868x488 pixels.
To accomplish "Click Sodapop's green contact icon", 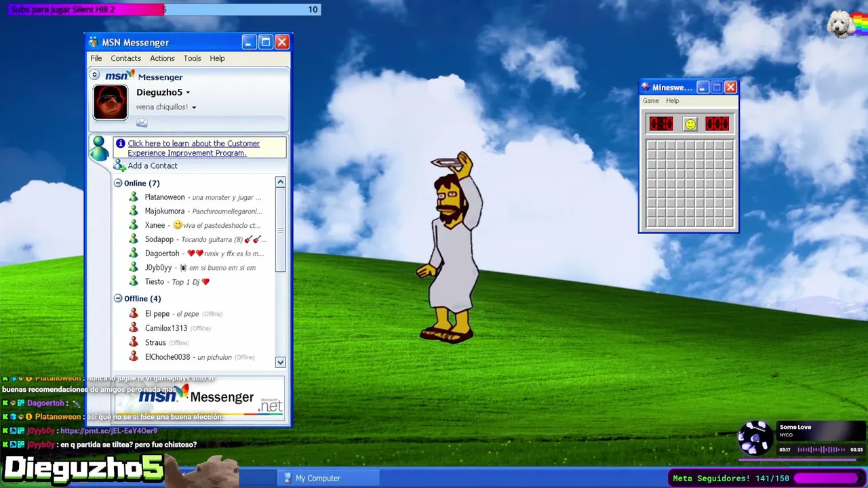I will [134, 239].
